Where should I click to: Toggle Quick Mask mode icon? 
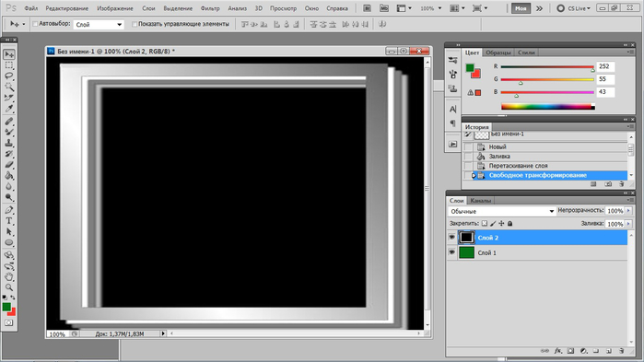8,323
